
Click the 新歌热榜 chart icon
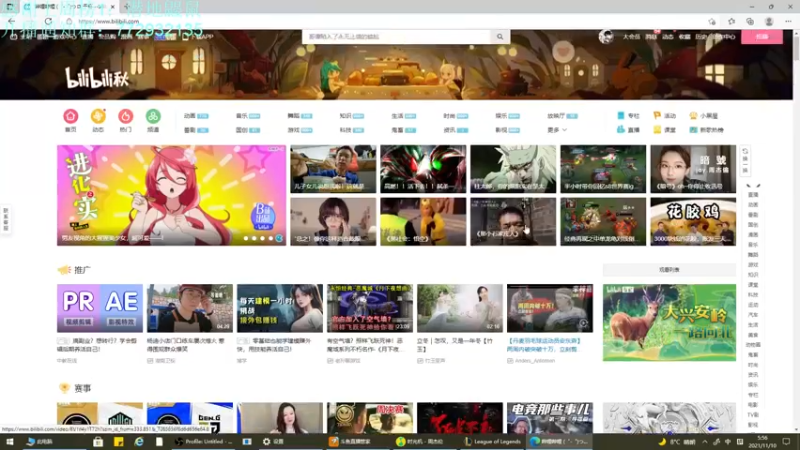point(693,130)
